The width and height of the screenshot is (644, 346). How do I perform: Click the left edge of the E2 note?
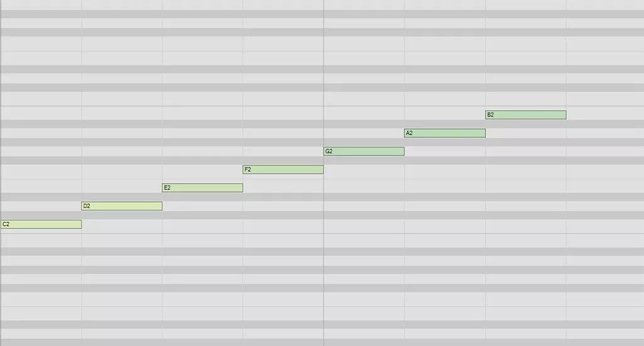[x=162, y=188]
